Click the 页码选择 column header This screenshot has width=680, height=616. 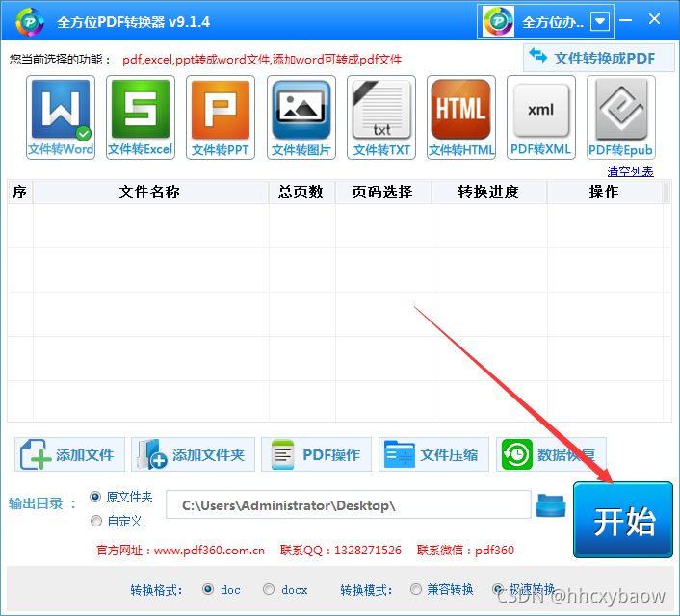tap(383, 192)
